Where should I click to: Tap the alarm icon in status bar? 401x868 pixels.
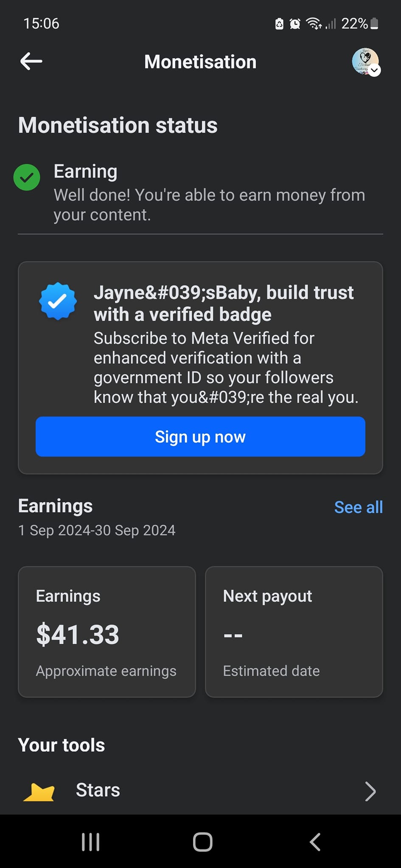pyautogui.click(x=295, y=24)
